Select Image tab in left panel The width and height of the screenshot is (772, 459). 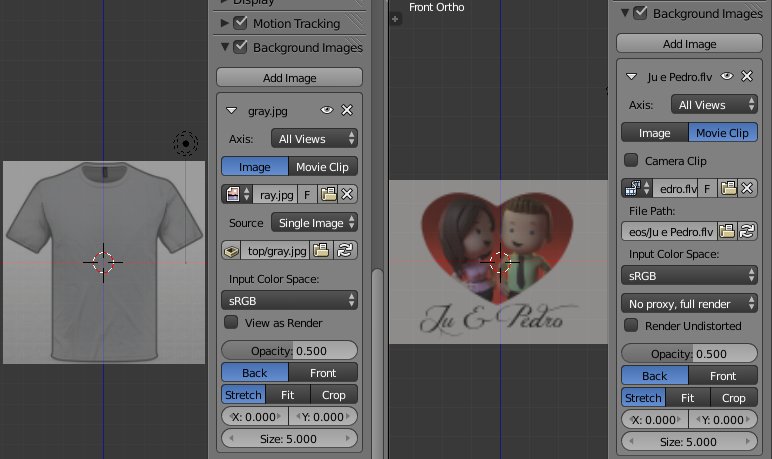point(255,166)
